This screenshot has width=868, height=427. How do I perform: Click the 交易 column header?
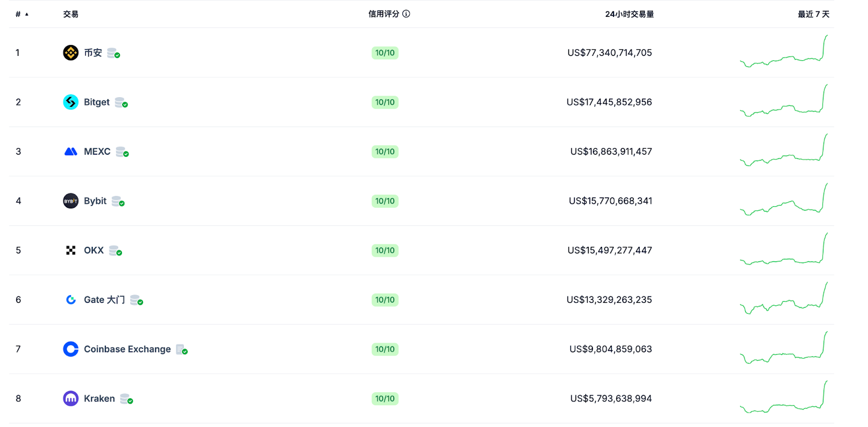tap(71, 14)
